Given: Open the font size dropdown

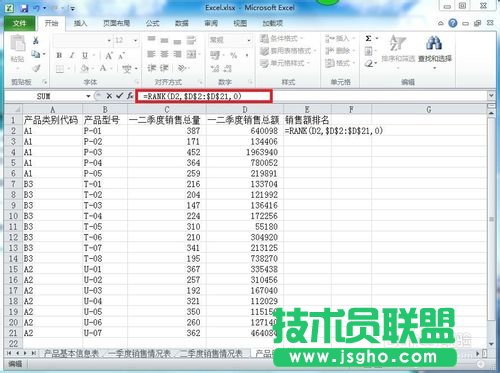Looking at the screenshot, I should tap(135, 41).
